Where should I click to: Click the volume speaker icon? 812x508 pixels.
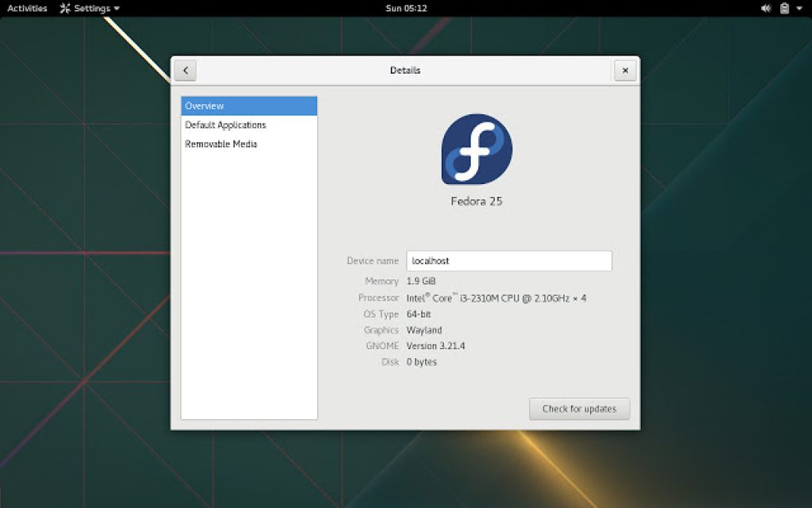(x=766, y=8)
